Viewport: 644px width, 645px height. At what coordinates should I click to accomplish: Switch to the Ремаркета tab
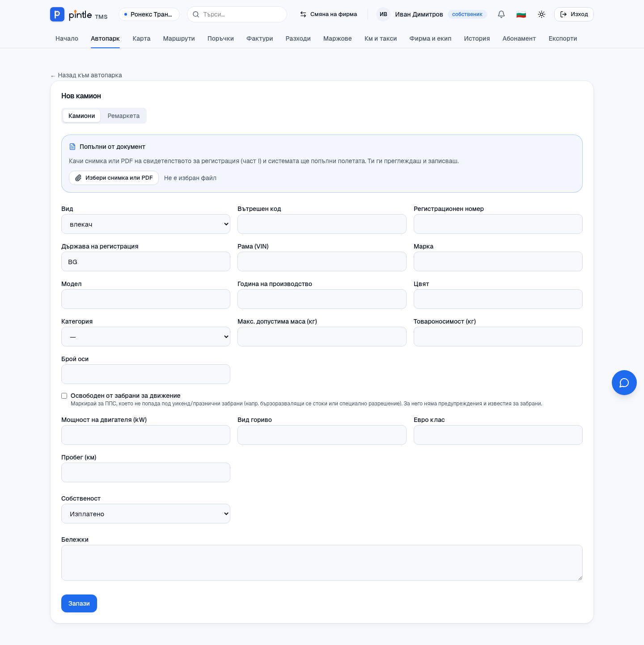point(123,116)
